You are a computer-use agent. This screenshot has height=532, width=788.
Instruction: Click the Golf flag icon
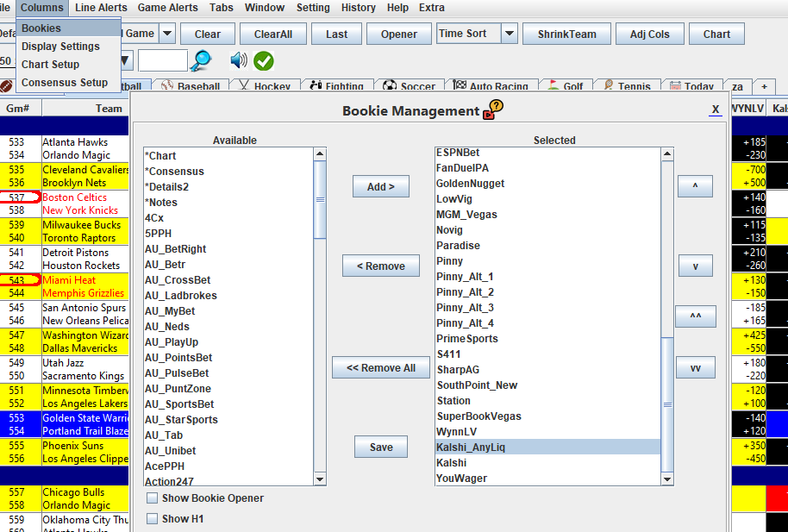553,85
